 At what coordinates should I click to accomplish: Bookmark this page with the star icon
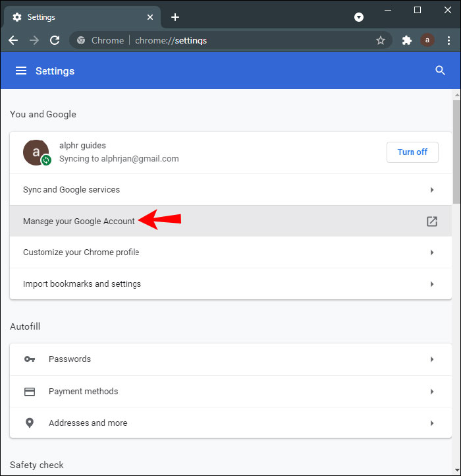[380, 40]
